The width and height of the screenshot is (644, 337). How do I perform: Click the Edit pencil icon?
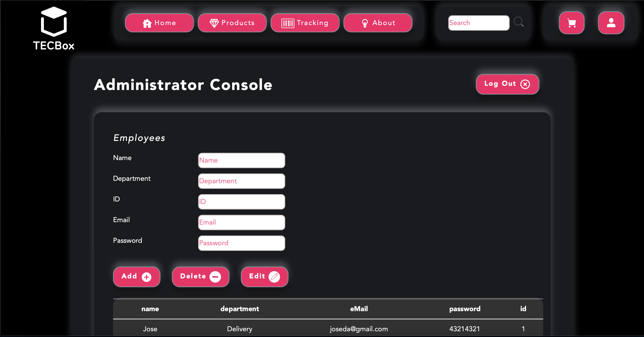tap(274, 277)
